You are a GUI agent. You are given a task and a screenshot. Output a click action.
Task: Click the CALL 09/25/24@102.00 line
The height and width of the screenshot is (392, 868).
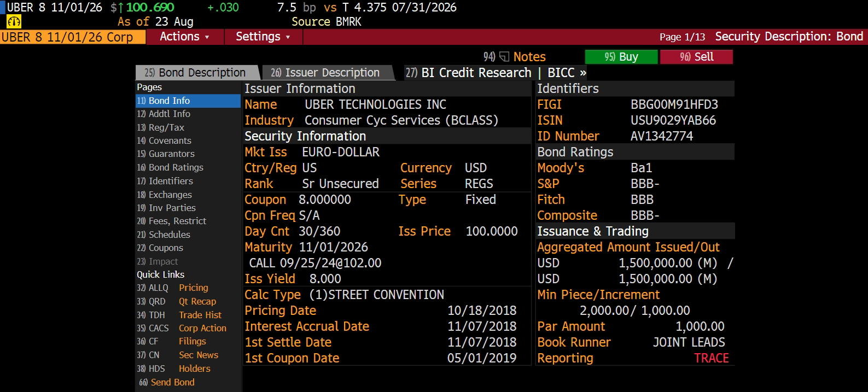tap(316, 263)
